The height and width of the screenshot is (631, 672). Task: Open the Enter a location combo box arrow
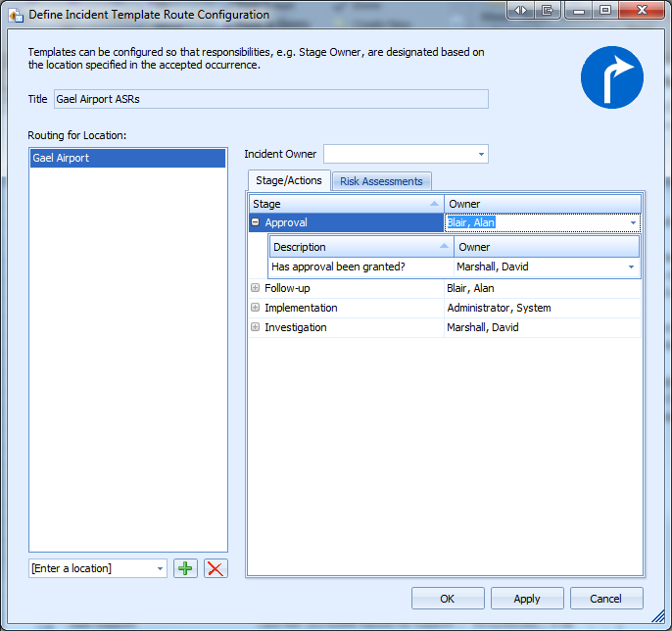[160, 569]
